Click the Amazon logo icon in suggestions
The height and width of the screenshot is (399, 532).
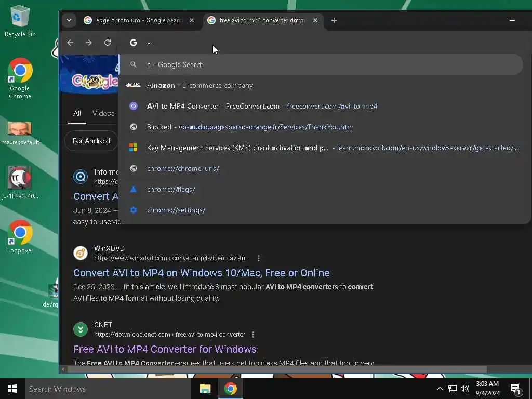[x=134, y=85]
